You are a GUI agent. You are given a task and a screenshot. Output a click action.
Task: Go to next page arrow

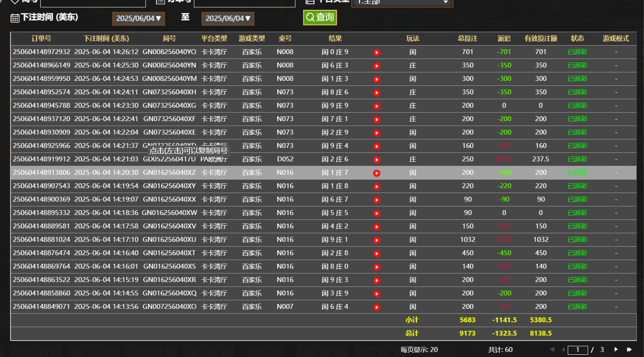click(616, 349)
